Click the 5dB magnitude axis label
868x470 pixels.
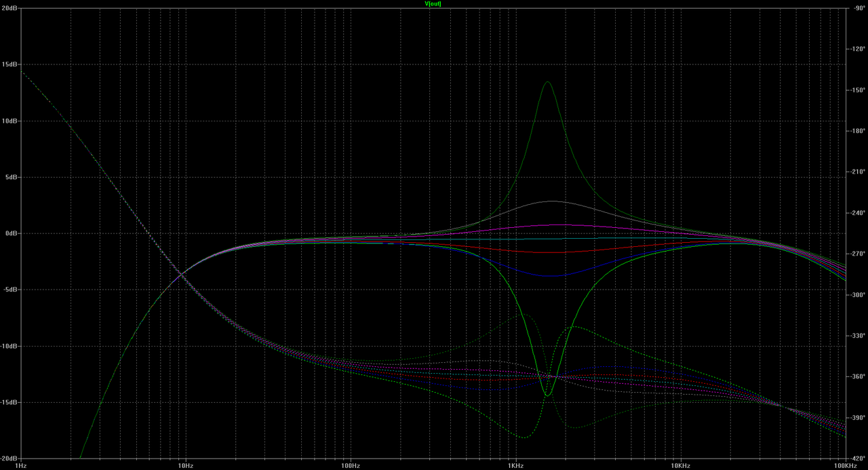point(11,177)
